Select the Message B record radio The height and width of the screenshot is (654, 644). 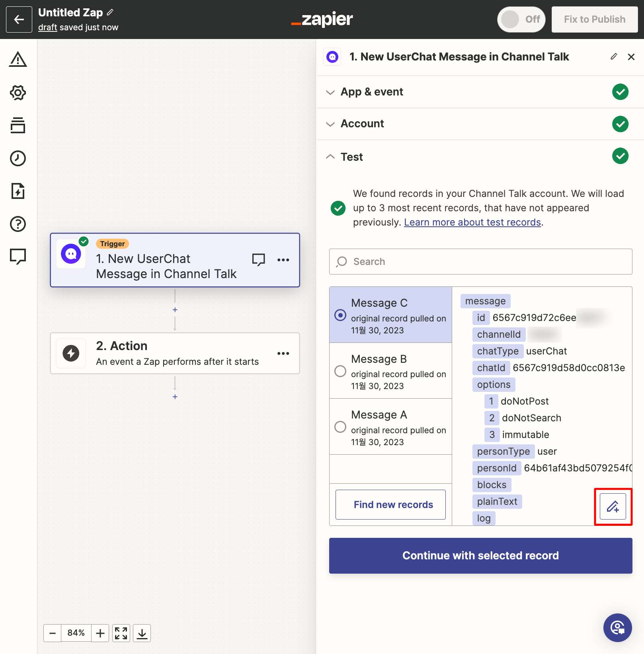pyautogui.click(x=340, y=371)
